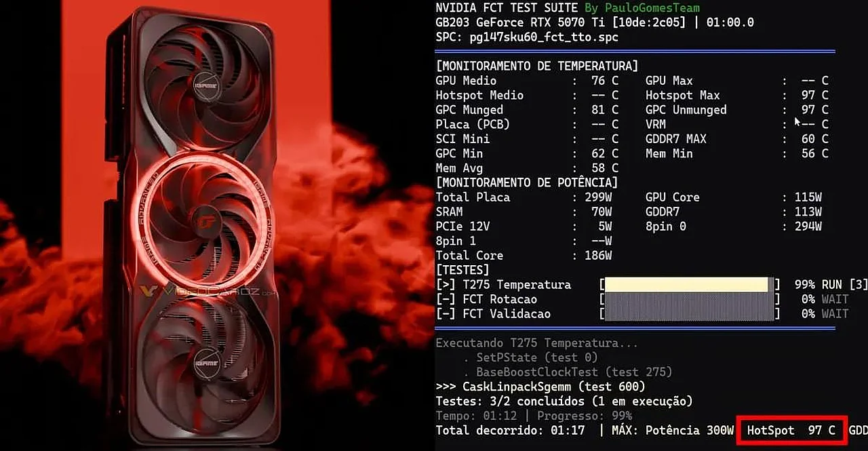Image resolution: width=868 pixels, height=451 pixels.
Task: Click the FCT Rotacao progress bar
Action: 690,299
